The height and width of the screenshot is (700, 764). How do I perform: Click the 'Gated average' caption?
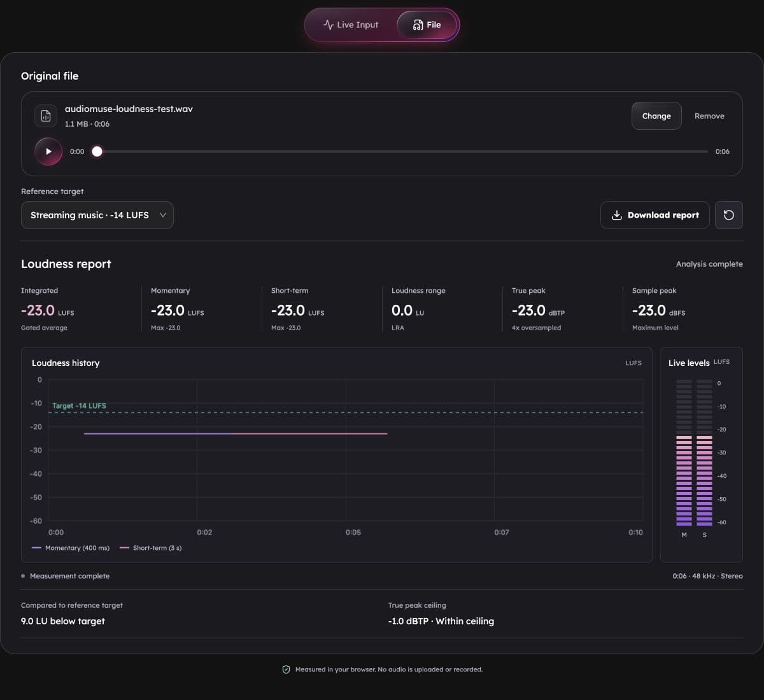44,328
